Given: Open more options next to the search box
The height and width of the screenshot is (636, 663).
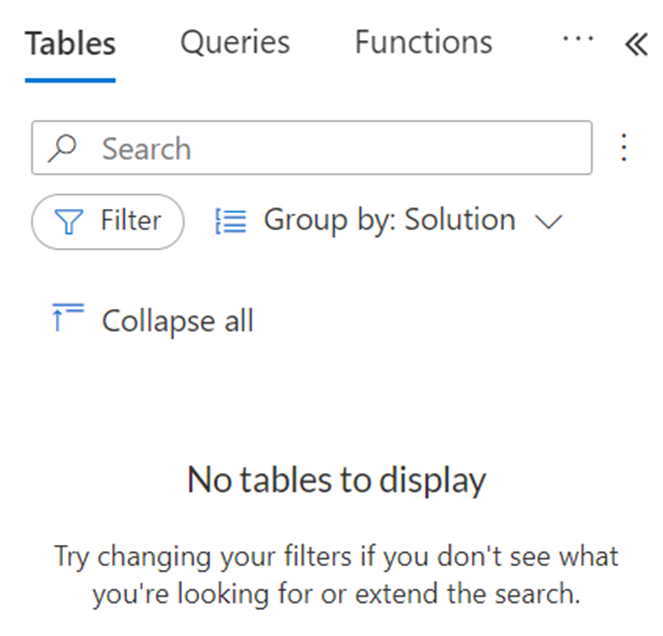Looking at the screenshot, I should click(x=624, y=148).
